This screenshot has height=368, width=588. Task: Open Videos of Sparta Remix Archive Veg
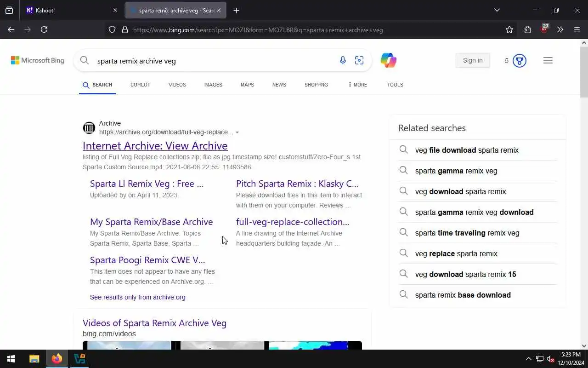coord(154,323)
